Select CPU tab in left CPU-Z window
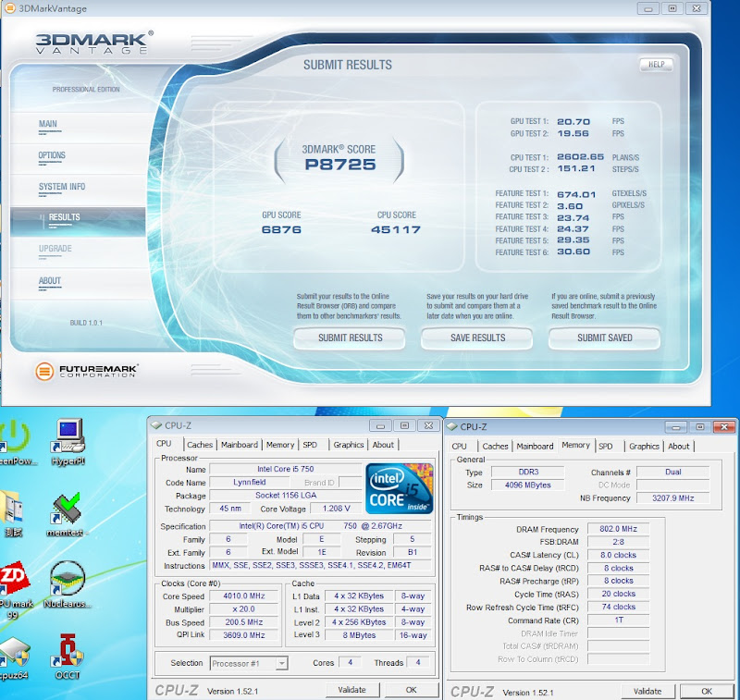740x700 pixels. pyautogui.click(x=164, y=444)
